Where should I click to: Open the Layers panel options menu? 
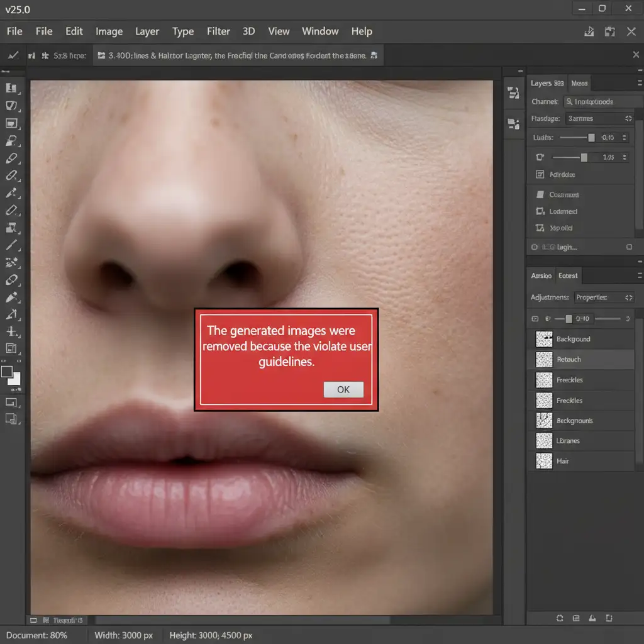click(x=638, y=83)
